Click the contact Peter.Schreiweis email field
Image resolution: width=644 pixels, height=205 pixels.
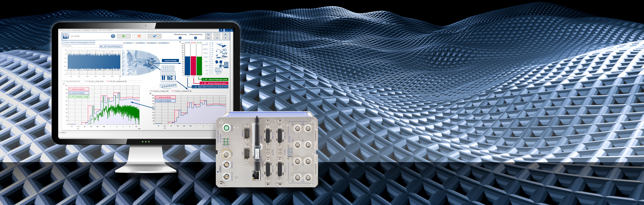78,43
